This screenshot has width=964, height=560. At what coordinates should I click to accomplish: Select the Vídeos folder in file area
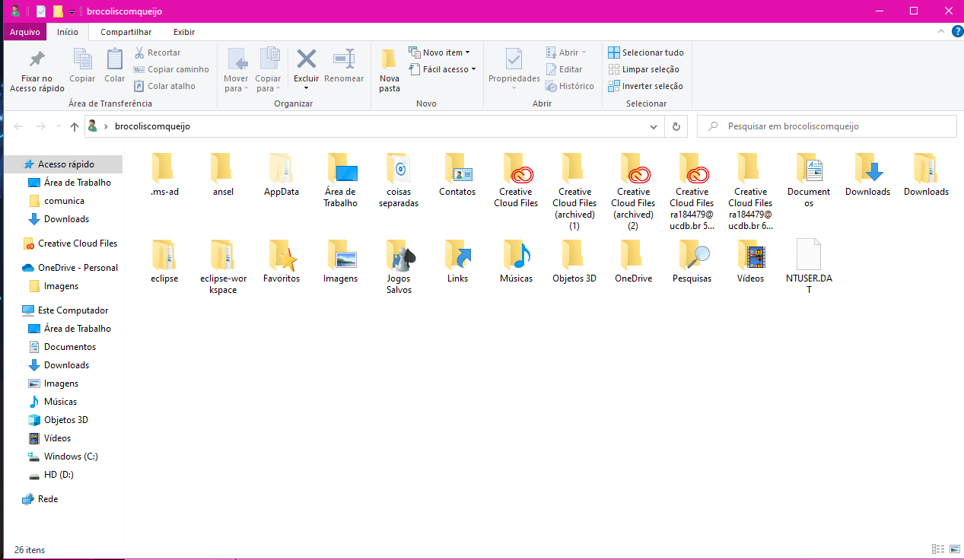tap(750, 261)
